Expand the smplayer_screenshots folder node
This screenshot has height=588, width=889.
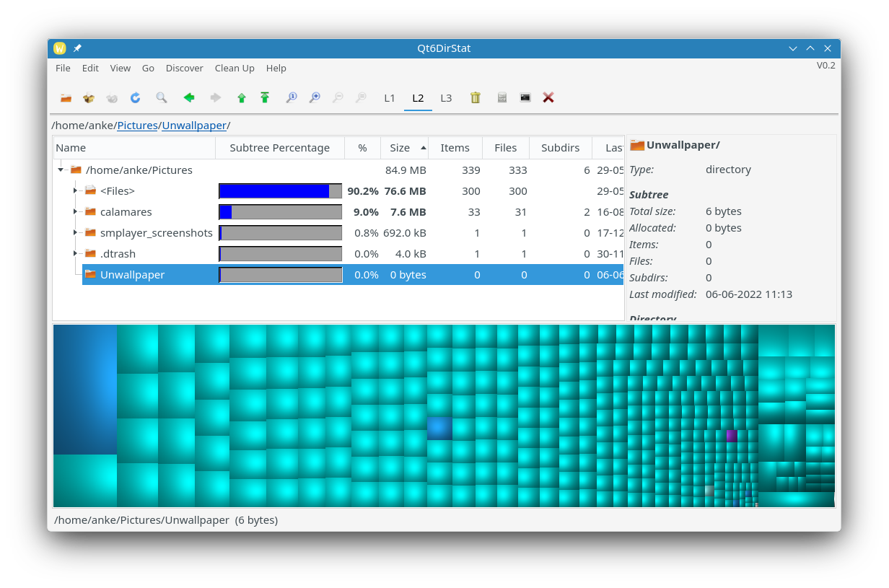(x=75, y=233)
